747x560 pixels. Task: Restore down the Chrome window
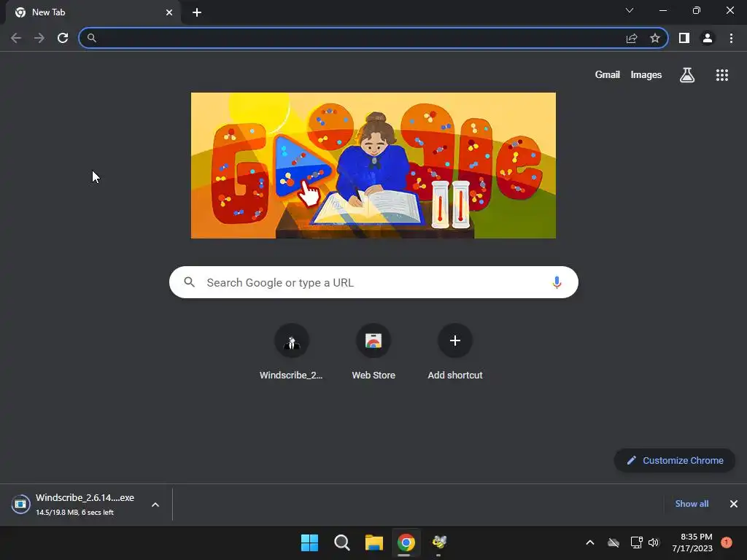click(x=697, y=10)
